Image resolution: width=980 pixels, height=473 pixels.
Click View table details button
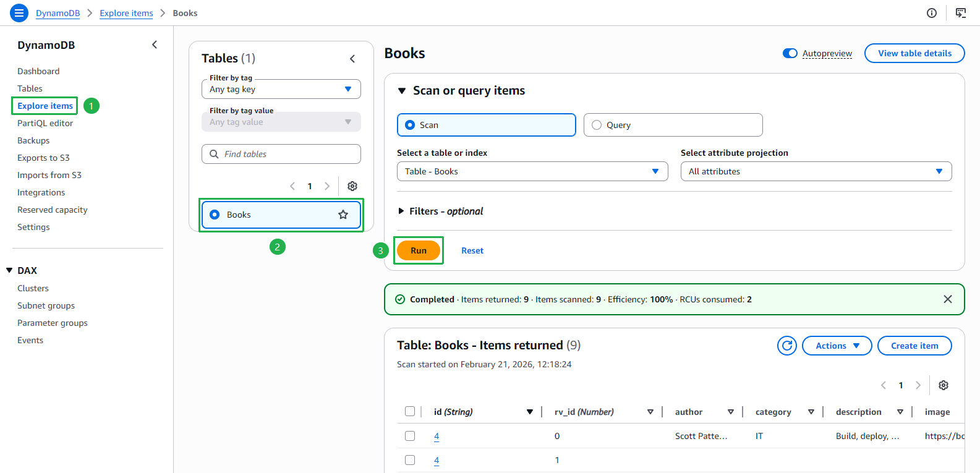[914, 53]
